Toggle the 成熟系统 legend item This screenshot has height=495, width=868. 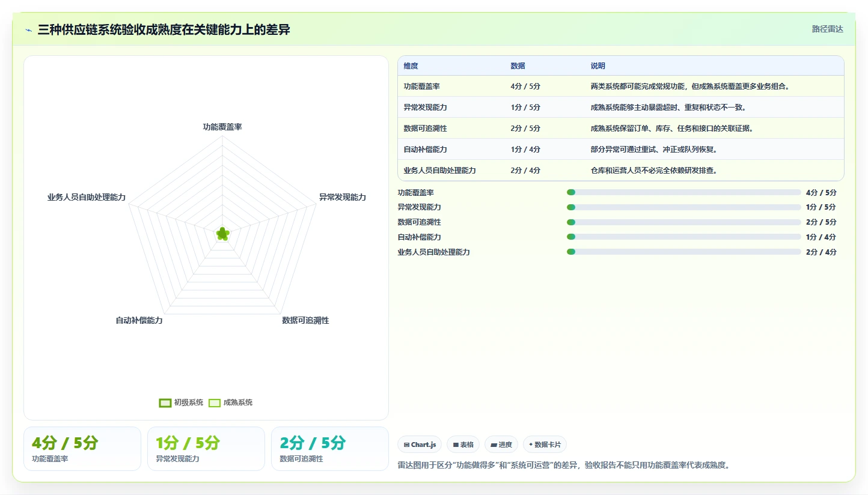(230, 402)
